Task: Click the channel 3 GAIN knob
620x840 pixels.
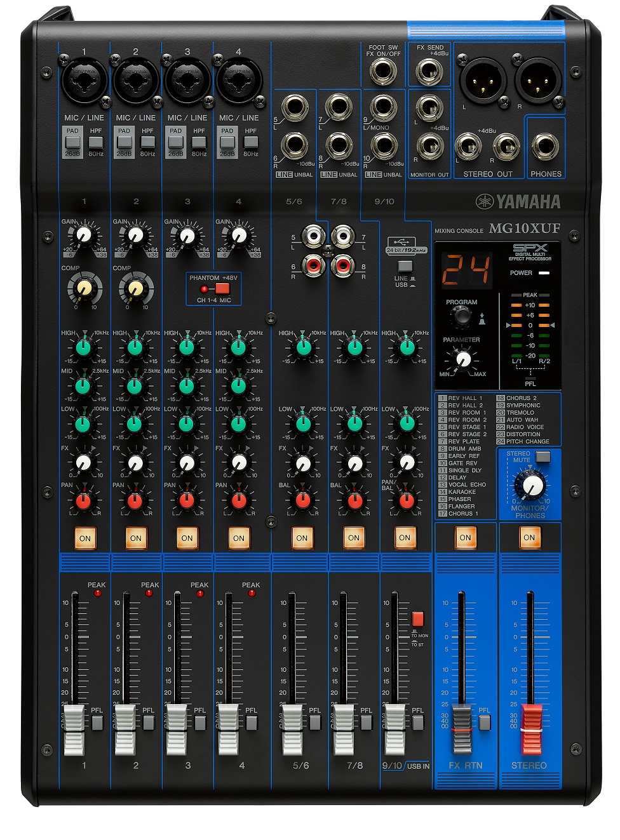Action: point(187,236)
